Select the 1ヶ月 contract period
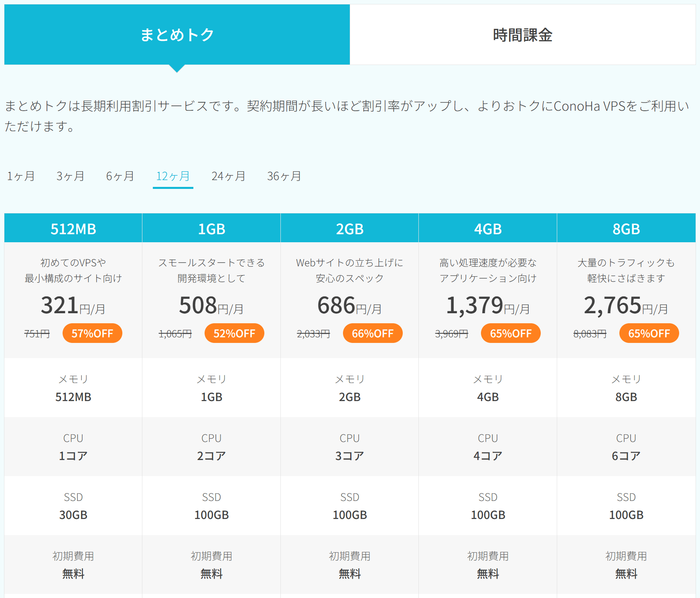This screenshot has height=598, width=700. point(21,176)
